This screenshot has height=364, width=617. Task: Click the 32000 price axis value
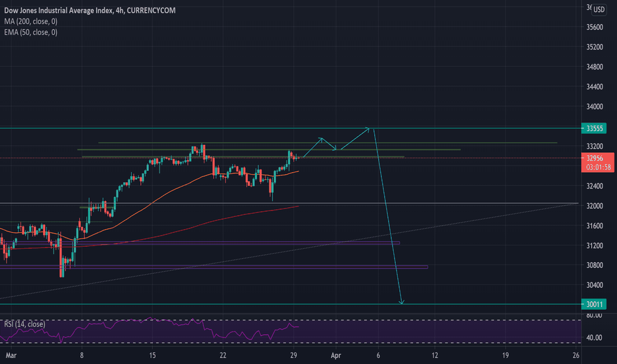[x=594, y=206]
